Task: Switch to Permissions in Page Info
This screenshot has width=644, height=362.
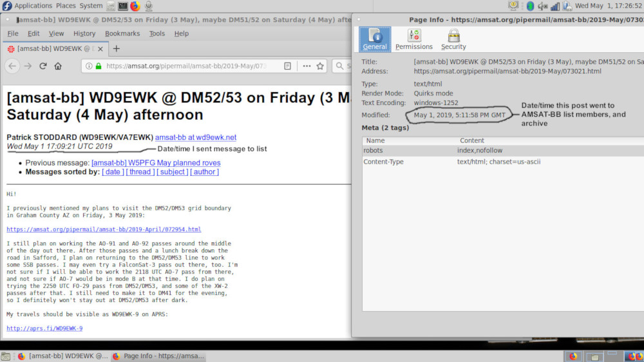Action: [x=414, y=39]
